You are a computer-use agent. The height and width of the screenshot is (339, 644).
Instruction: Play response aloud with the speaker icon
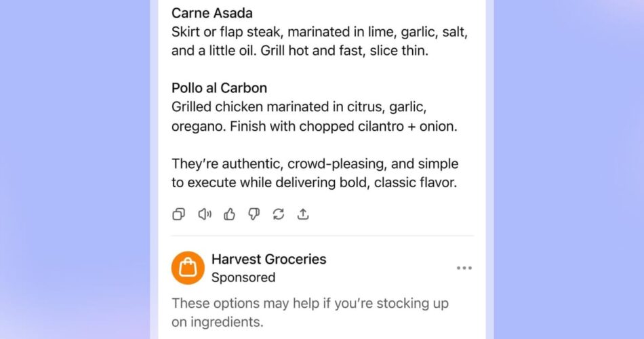(x=204, y=214)
